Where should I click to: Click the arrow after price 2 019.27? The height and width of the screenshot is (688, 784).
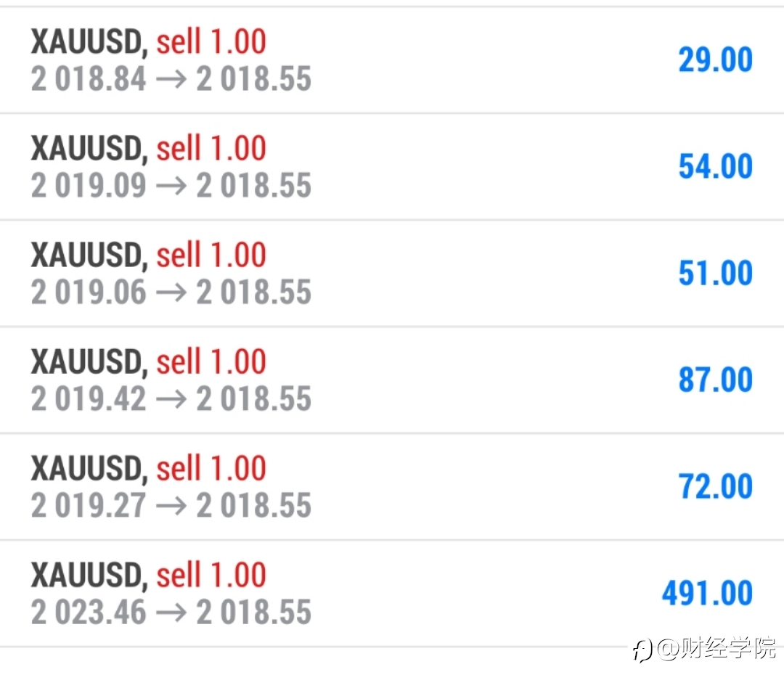[x=171, y=506]
